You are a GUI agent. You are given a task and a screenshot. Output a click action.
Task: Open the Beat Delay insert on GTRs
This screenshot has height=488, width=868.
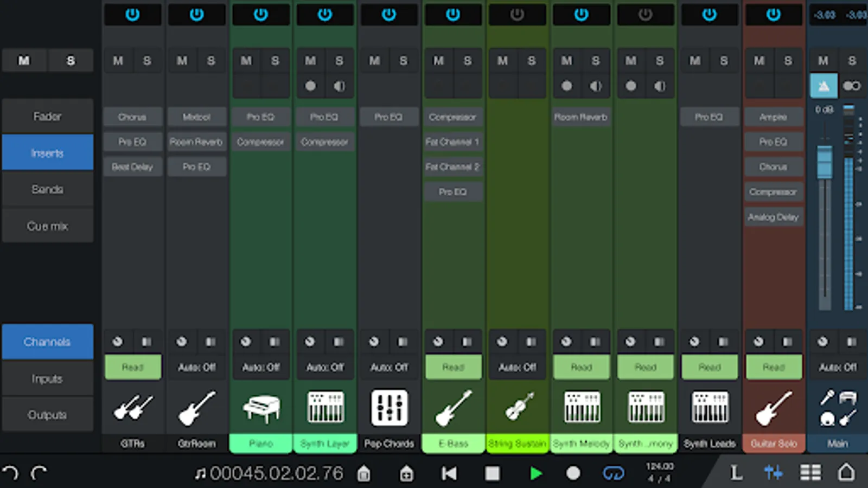133,166
